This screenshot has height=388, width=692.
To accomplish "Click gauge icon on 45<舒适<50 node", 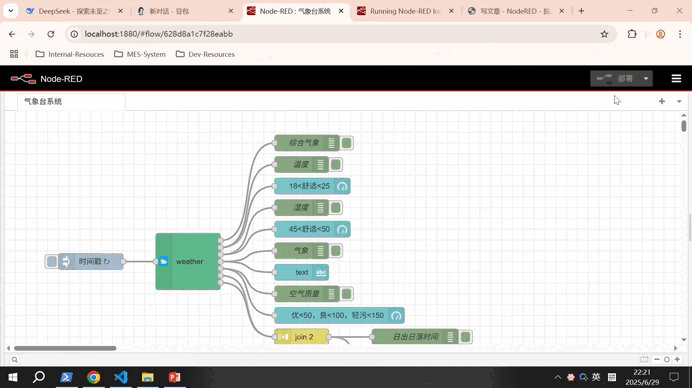I will (342, 229).
